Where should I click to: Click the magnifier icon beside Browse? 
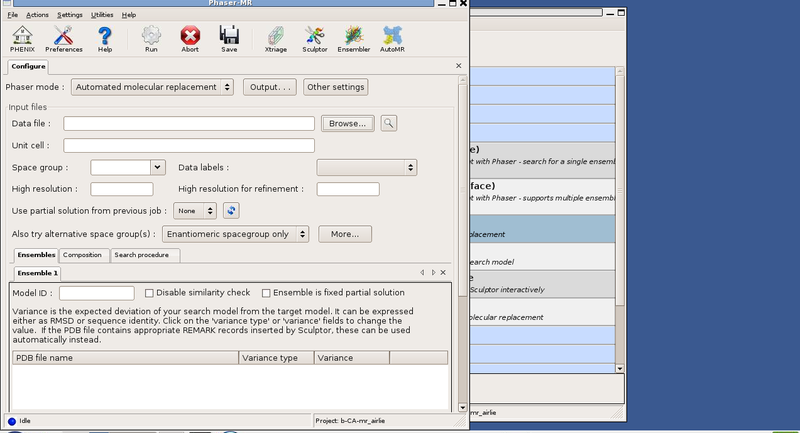388,123
